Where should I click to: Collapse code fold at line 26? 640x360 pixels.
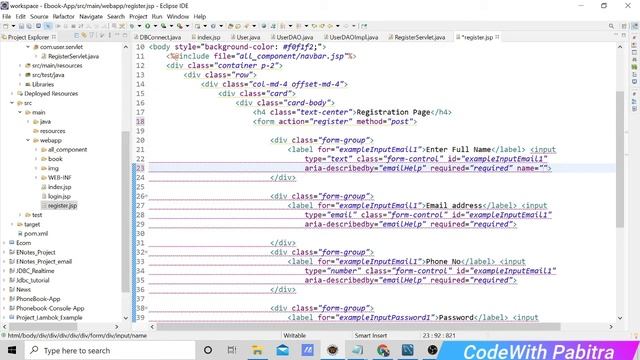pos(147,196)
